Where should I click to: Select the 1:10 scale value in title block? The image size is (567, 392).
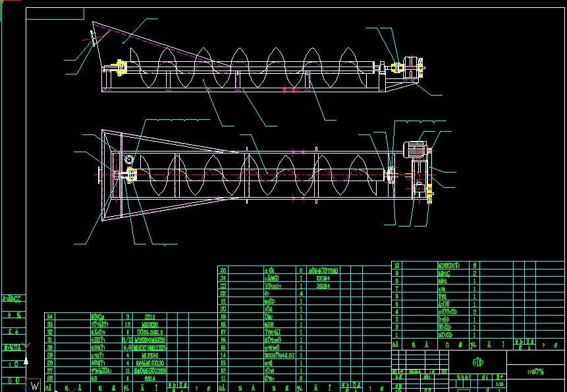coord(499,384)
